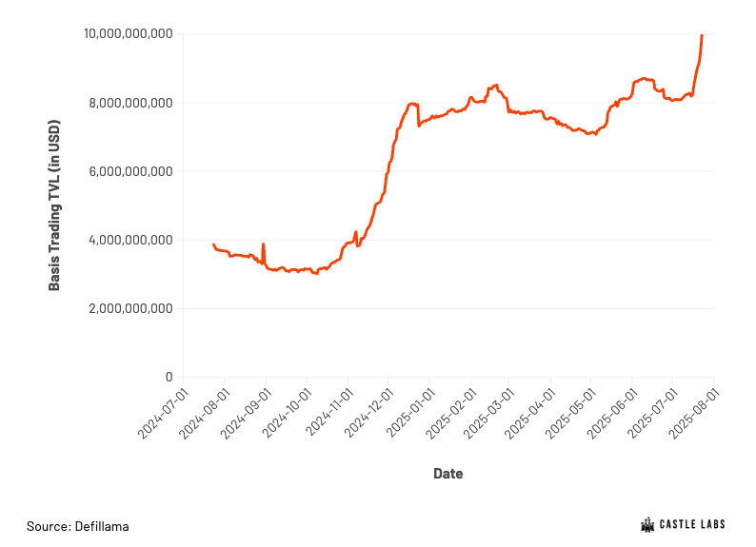Click the line's peak at the top right

[702, 35]
